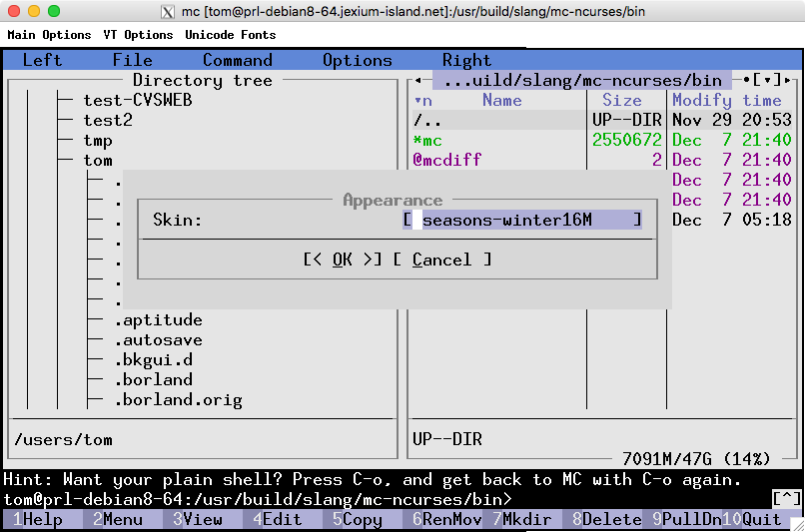The image size is (805, 532).
Task: Open the Command menu
Action: pos(237,60)
